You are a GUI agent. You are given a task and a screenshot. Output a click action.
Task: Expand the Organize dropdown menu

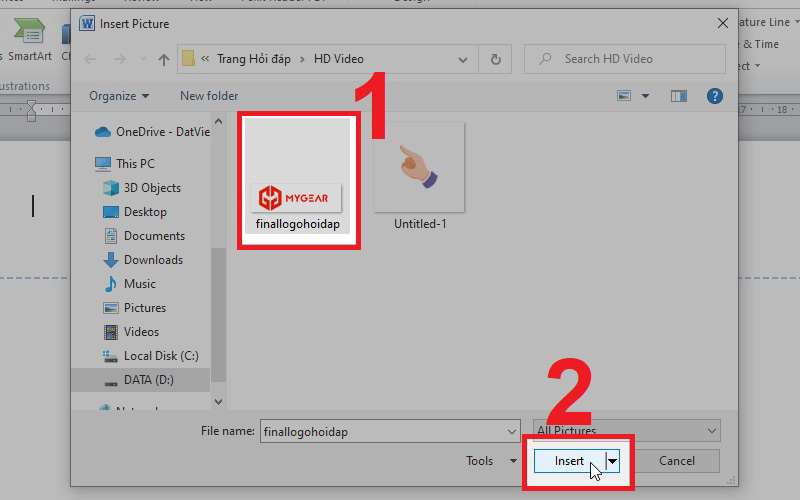(119, 96)
